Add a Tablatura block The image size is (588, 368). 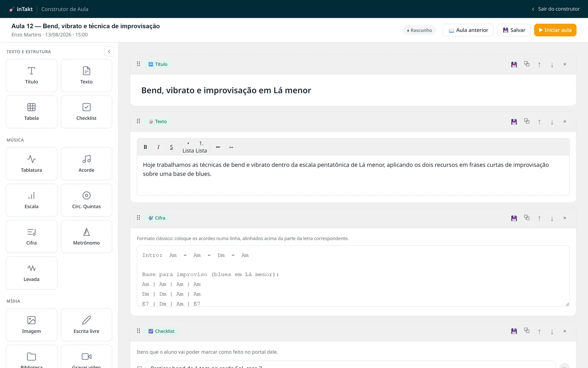point(31,164)
